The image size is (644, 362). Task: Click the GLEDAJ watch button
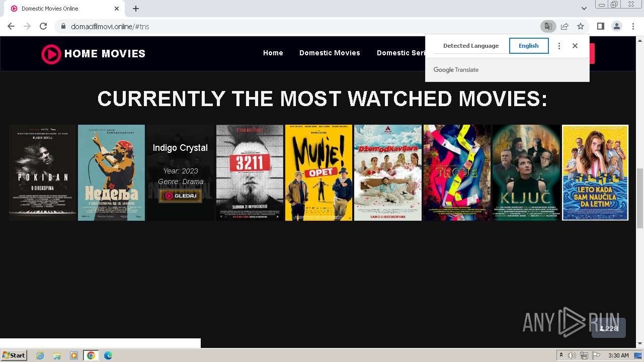point(180,196)
